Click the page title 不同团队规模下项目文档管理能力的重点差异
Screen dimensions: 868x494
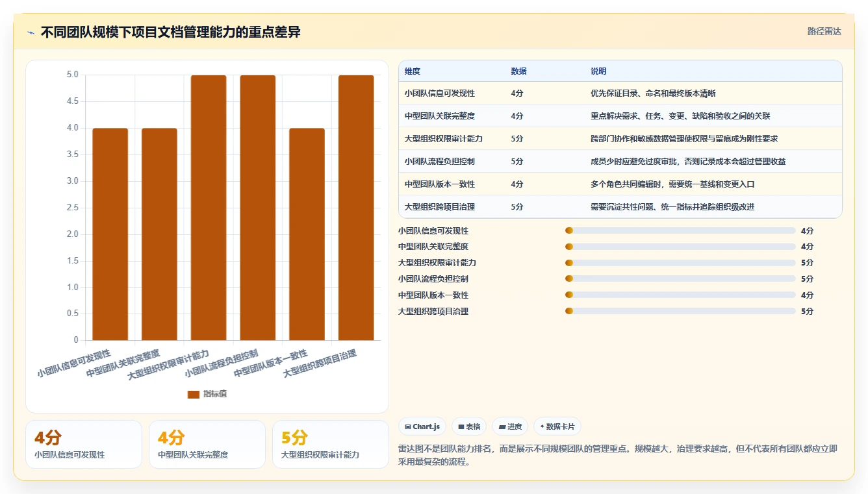coord(171,32)
